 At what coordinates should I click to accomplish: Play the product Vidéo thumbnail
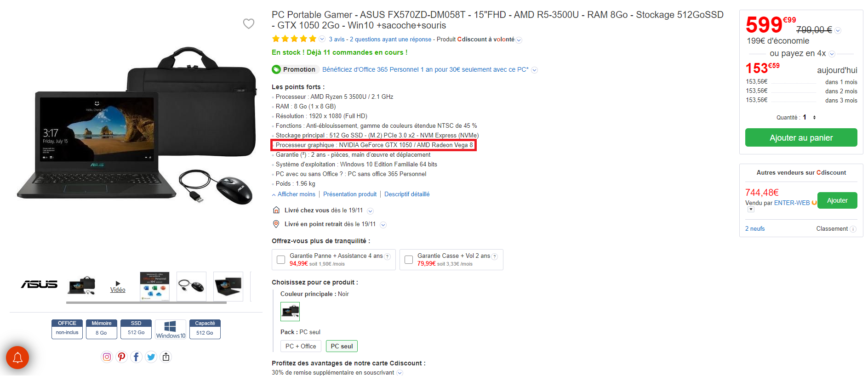click(x=118, y=286)
